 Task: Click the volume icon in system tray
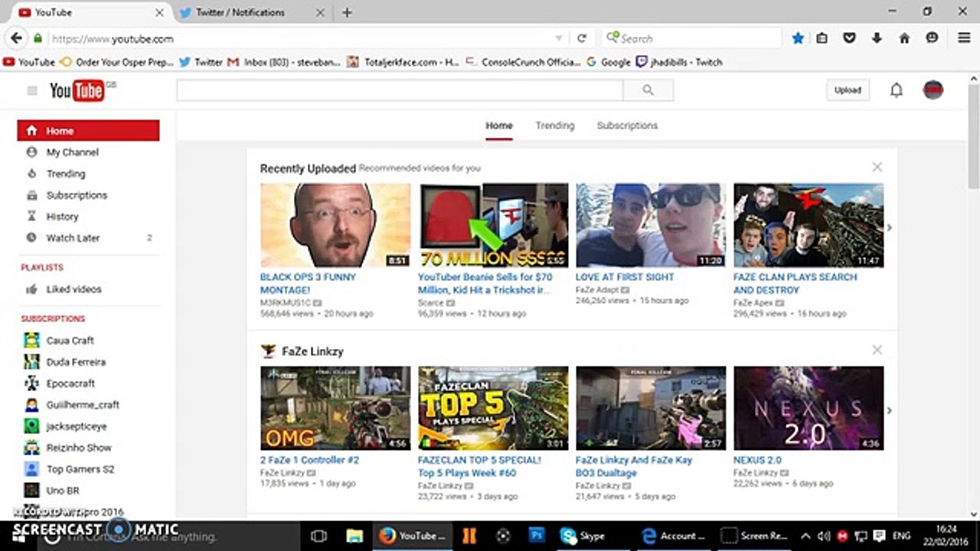click(824, 536)
